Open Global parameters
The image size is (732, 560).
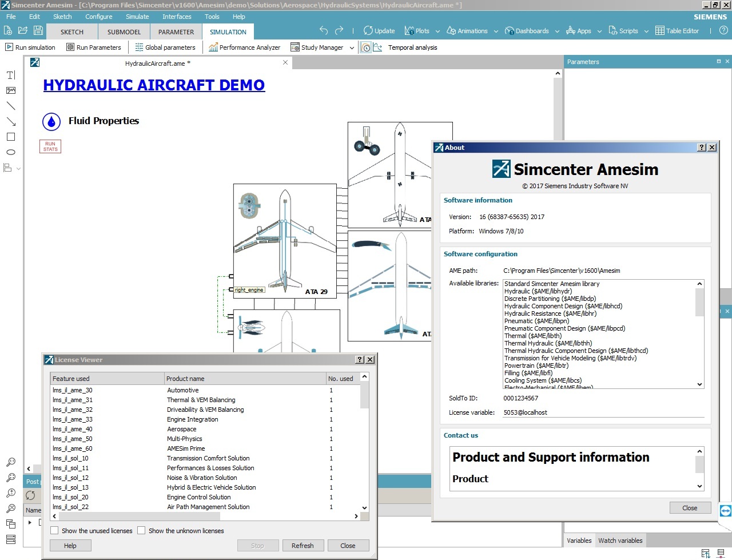coord(165,47)
